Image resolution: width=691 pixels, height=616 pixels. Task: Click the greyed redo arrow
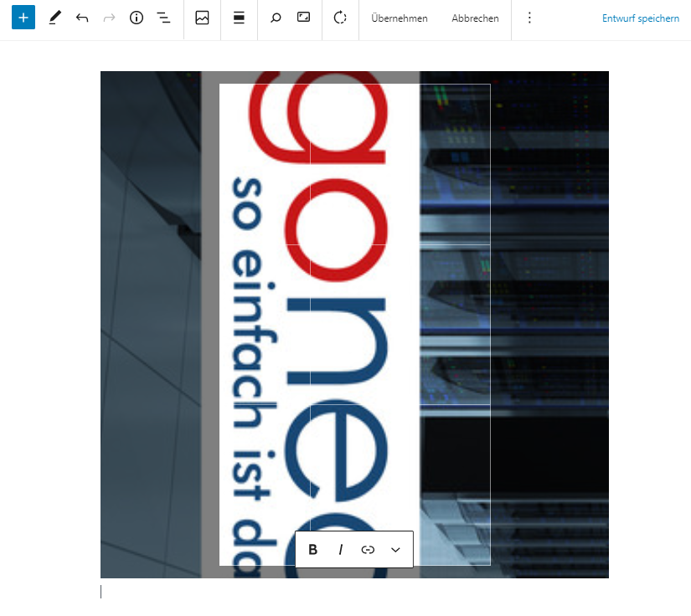pos(109,18)
